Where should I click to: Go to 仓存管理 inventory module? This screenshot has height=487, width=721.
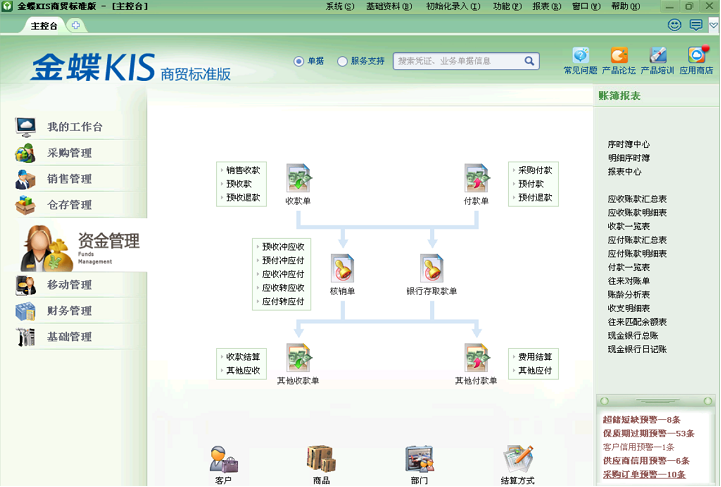click(69, 205)
